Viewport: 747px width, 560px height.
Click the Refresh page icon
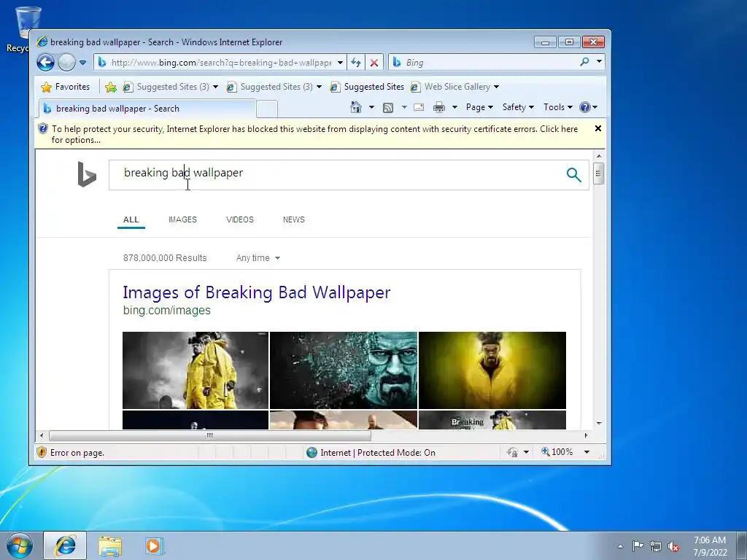(356, 63)
